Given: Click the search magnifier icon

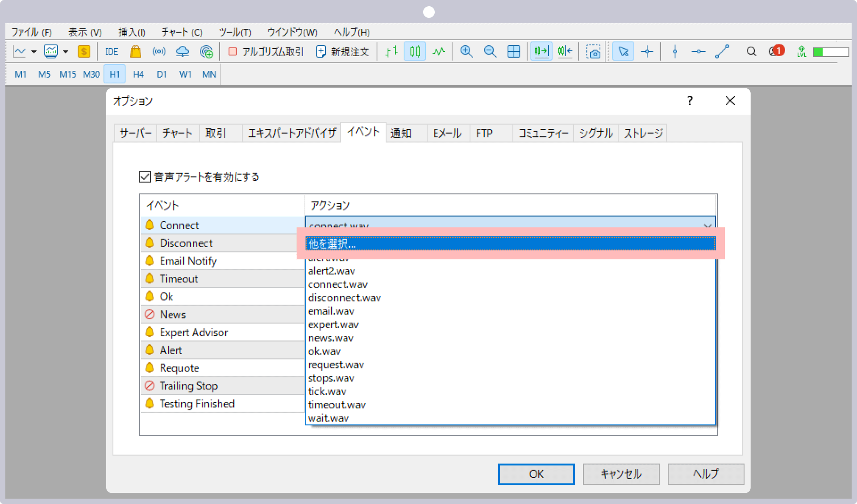Looking at the screenshot, I should tap(751, 52).
